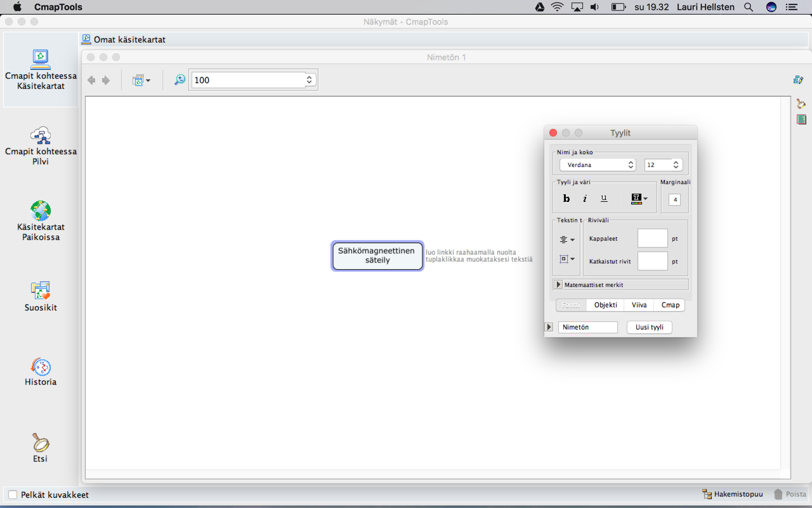Click the zoom magnifier icon in toolbar

[180, 80]
